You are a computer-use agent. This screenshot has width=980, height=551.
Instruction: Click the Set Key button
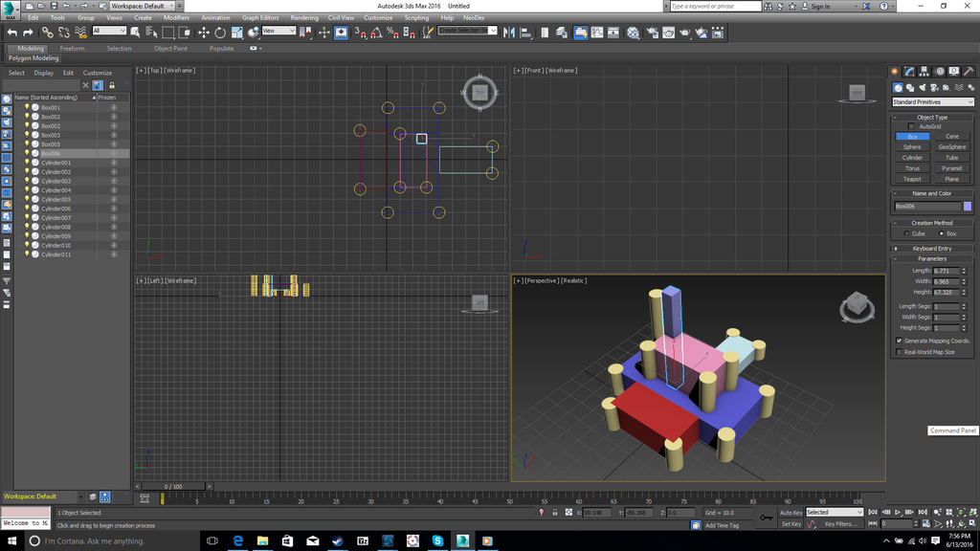[x=791, y=524]
